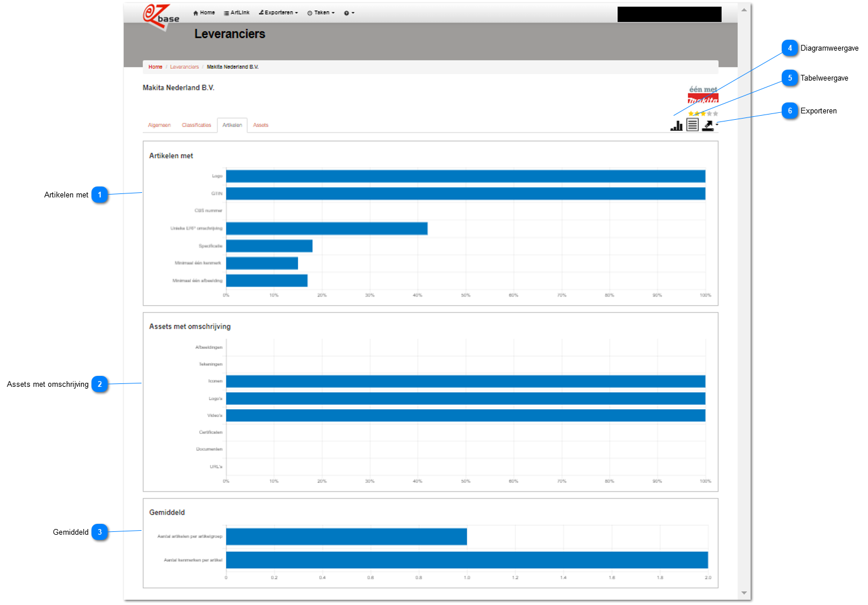Click the page scrollbar up arrow

pyautogui.click(x=744, y=10)
